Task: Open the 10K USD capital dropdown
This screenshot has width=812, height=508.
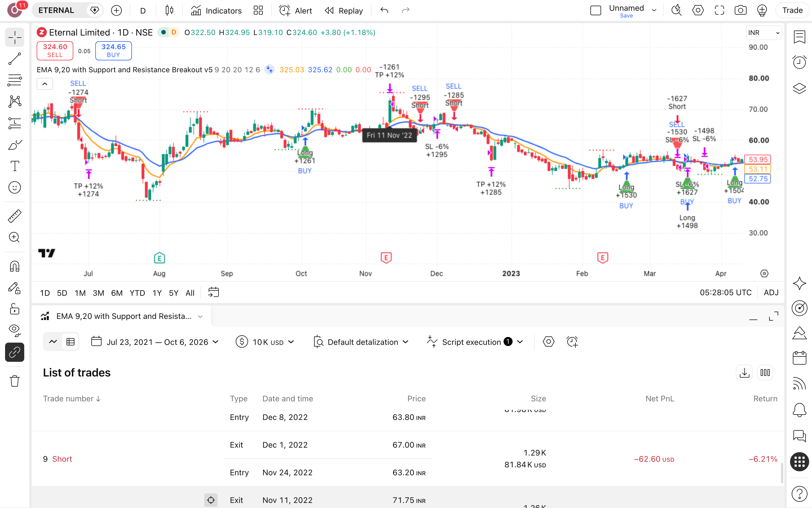Action: coord(265,342)
